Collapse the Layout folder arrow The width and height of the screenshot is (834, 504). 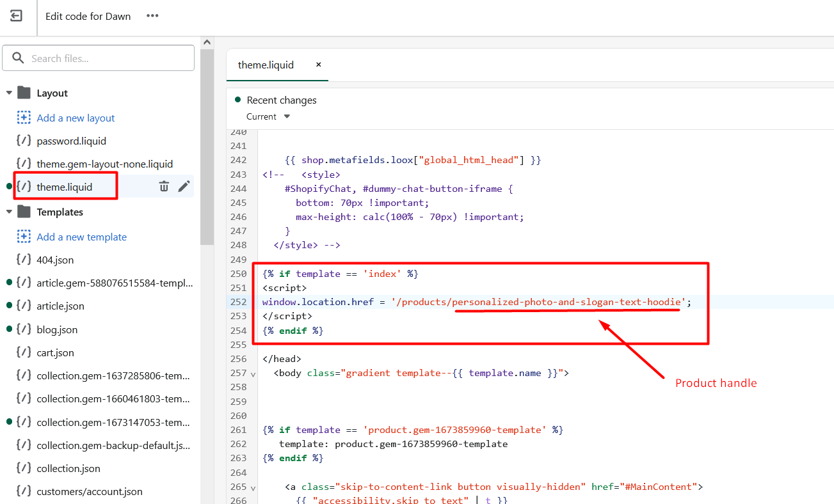(x=9, y=93)
